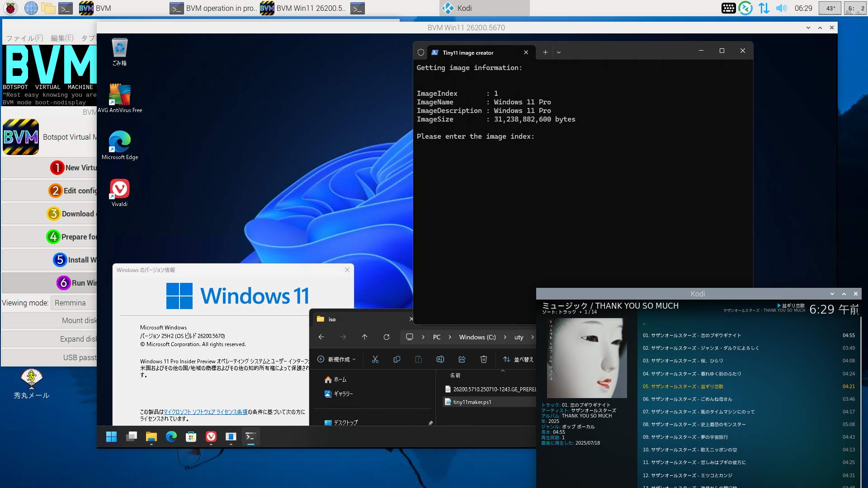Screen dimensions: 868x488
Task: Open the volume speaker tray icon
Action: coord(781,8)
